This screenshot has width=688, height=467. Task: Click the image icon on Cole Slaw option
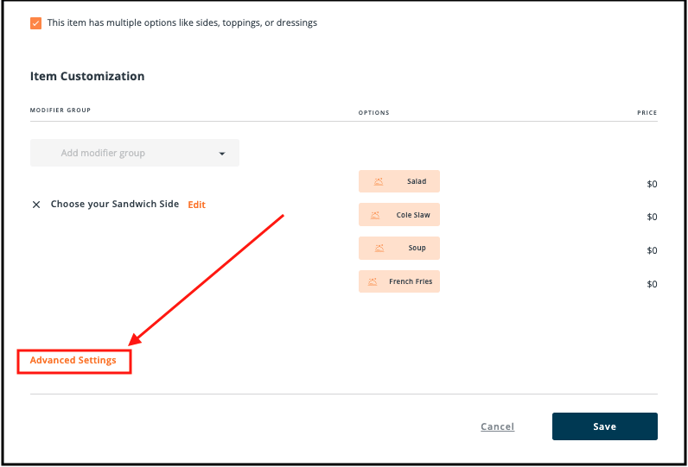[x=375, y=215]
